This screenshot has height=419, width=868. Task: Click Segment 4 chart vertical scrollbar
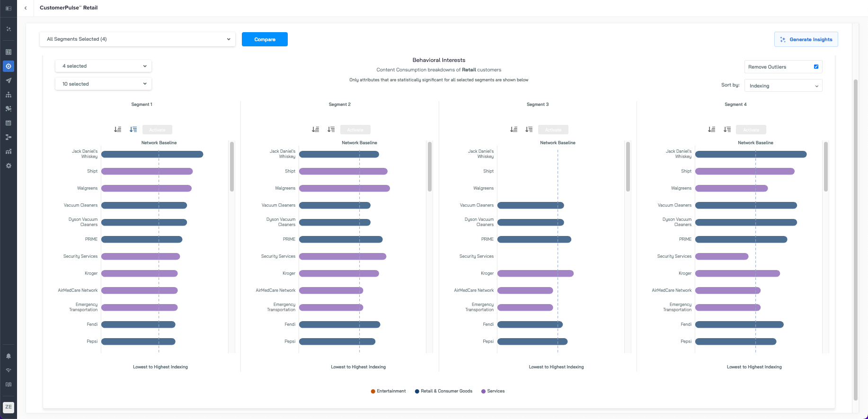(x=826, y=166)
